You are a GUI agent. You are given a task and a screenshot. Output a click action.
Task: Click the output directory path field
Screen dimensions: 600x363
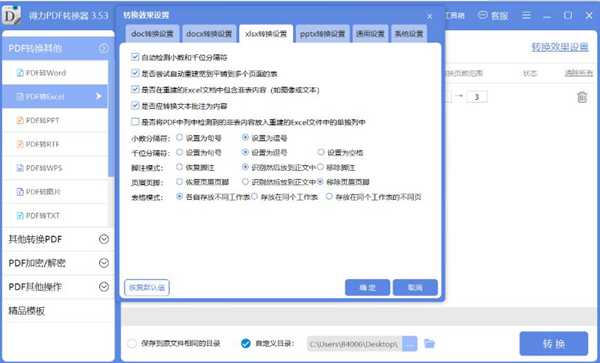tap(355, 344)
